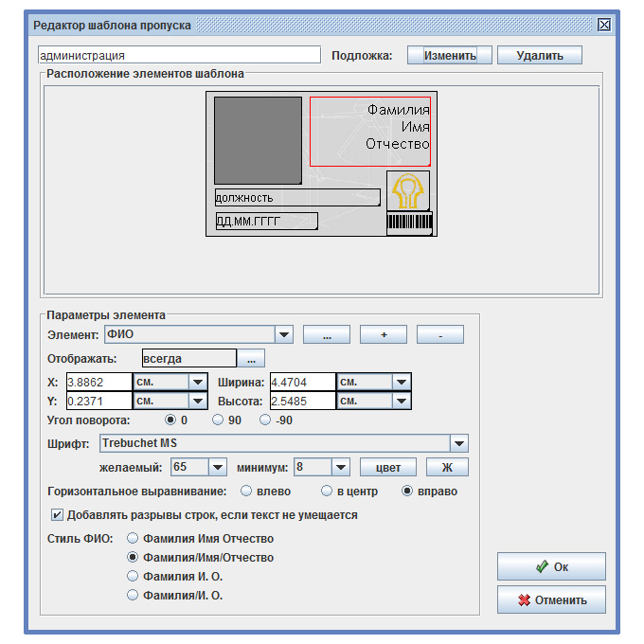Screen dimensions: 644x644
Task: Select the barcode element on the badge
Action: pos(409,224)
